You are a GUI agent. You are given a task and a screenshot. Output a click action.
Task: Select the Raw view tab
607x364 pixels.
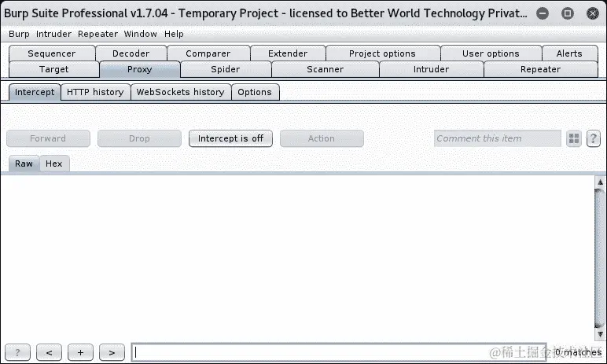pyautogui.click(x=24, y=164)
